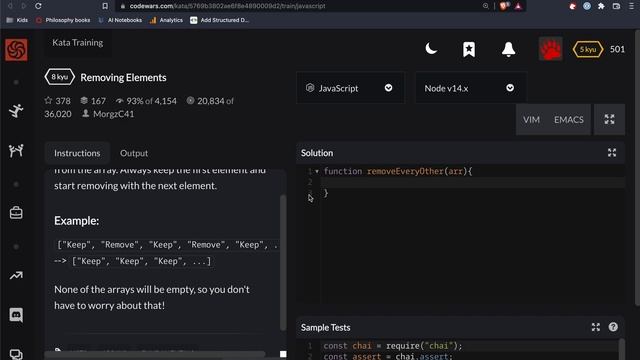640x360 pixels.
Task: Open the Discord chat sidebar icon
Action: coord(16,315)
